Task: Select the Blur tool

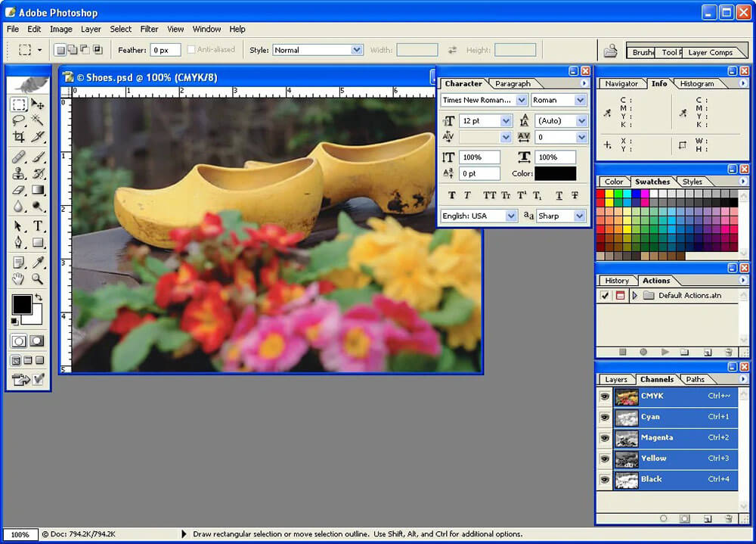Action: [x=19, y=207]
